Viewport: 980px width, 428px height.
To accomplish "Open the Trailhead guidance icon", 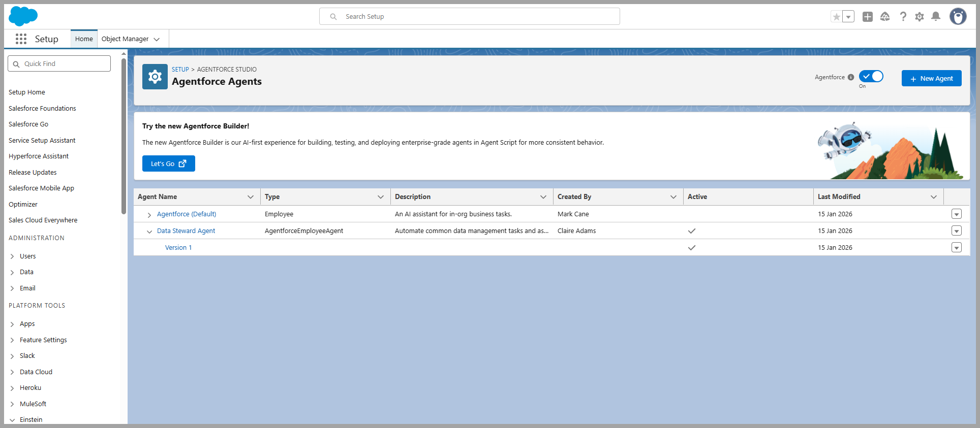I will (x=885, y=17).
